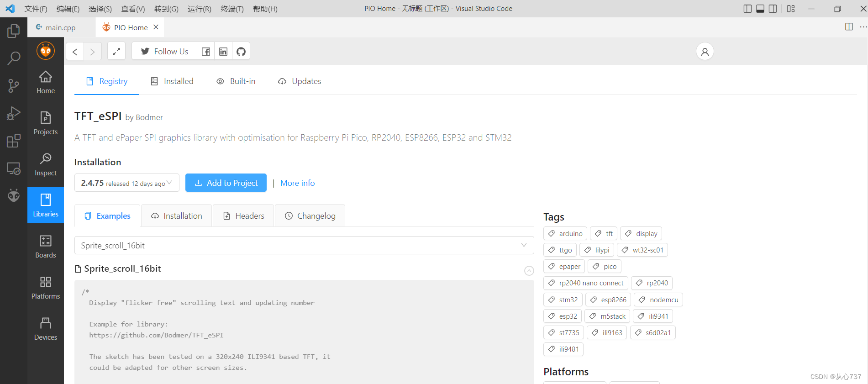
Task: Split the editor to the right
Action: coord(849,27)
